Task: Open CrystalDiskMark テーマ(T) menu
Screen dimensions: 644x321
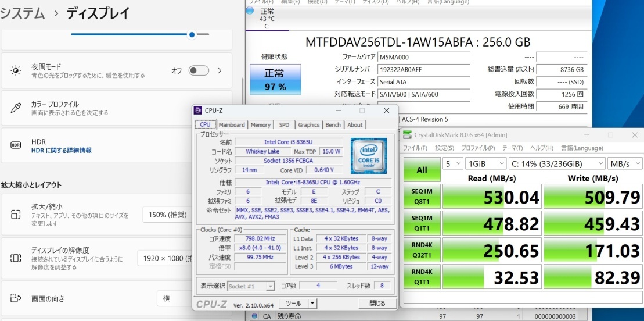Action: pos(513,148)
